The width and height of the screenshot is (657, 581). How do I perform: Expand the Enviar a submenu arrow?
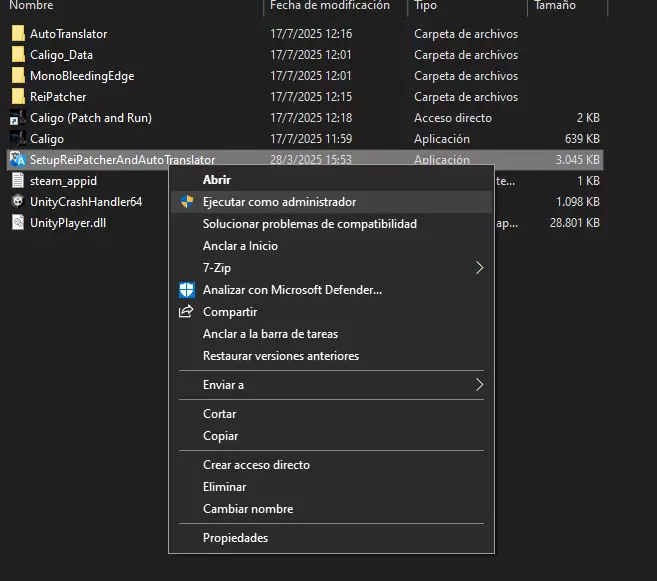480,385
